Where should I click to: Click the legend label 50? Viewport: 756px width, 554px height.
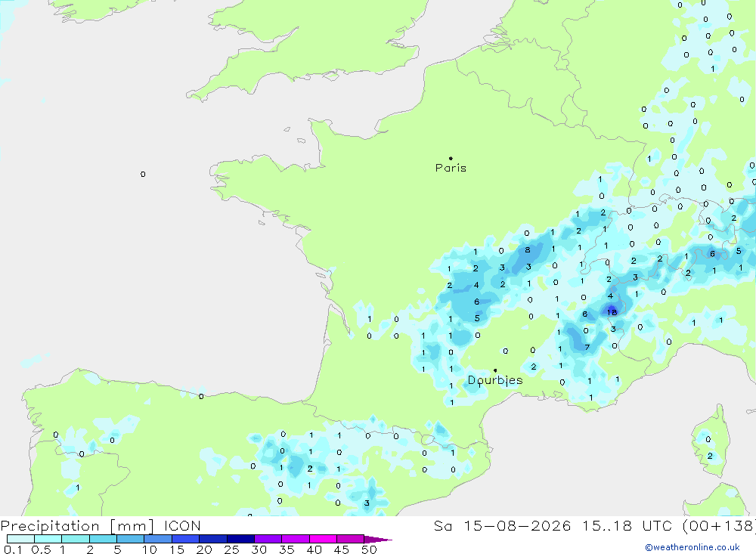[x=370, y=549]
